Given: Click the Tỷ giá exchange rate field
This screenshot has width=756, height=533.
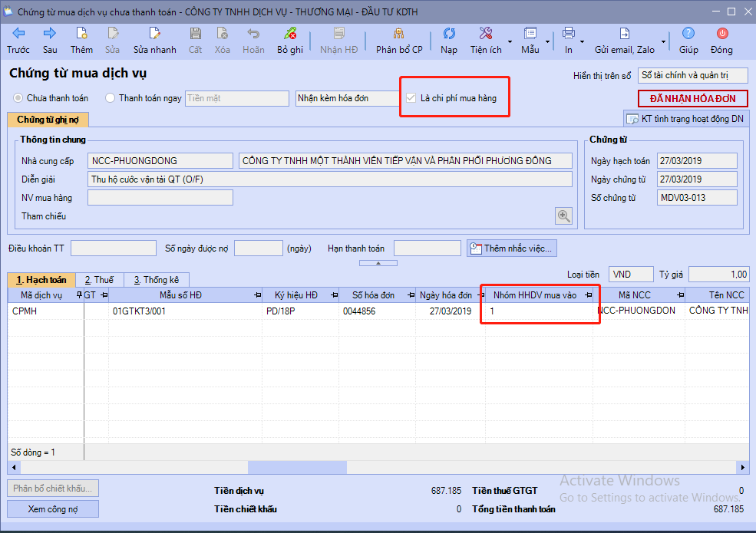Looking at the screenshot, I should 718,275.
